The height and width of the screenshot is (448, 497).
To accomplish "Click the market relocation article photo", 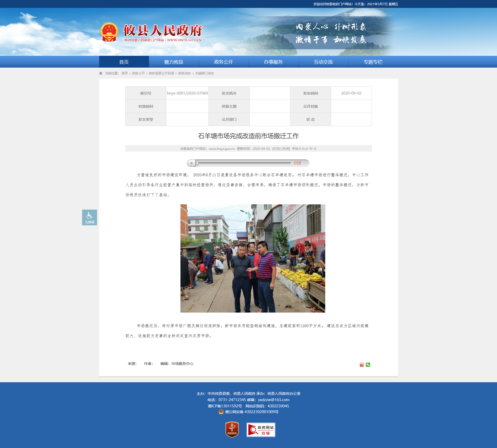I will point(253,258).
